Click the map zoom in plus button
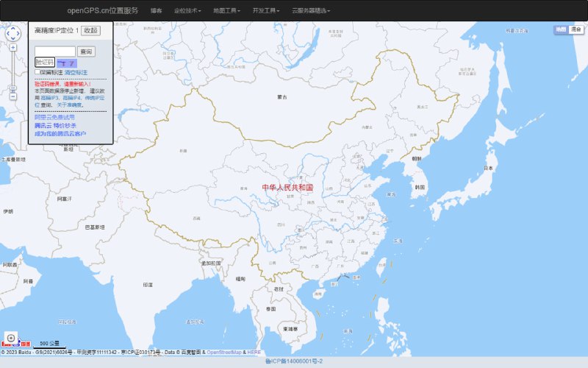The width and height of the screenshot is (588, 368). pos(12,47)
